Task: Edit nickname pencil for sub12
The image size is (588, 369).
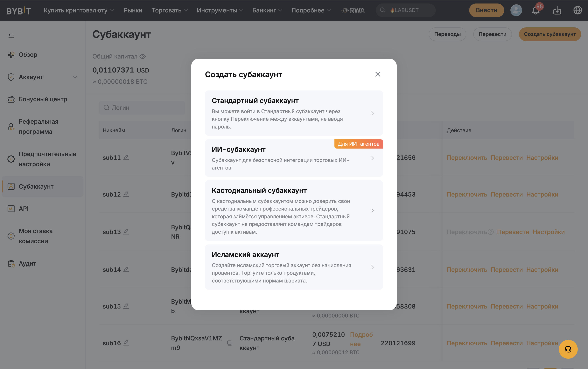Action: point(126,194)
